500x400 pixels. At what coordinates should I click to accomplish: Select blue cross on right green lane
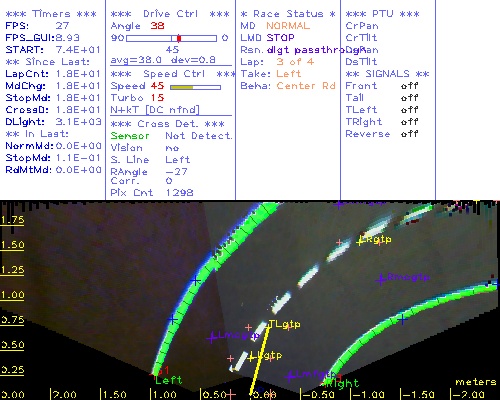[403, 319]
